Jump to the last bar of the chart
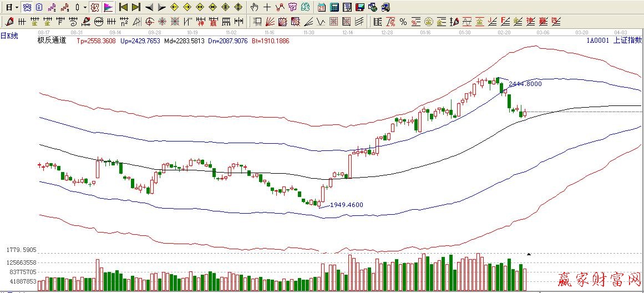The height and width of the screenshot is (293, 644). (x=136, y=7)
